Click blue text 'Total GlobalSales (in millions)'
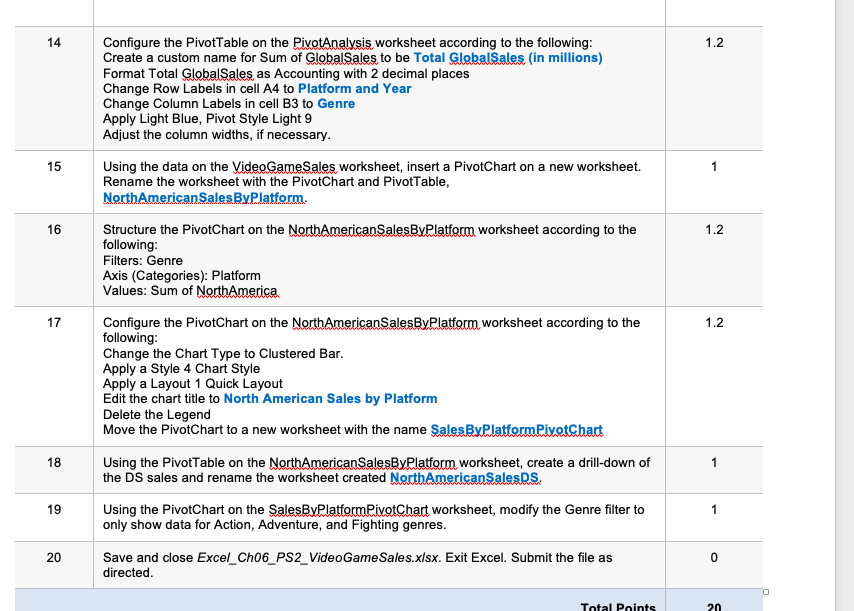This screenshot has width=854, height=611. [508, 58]
